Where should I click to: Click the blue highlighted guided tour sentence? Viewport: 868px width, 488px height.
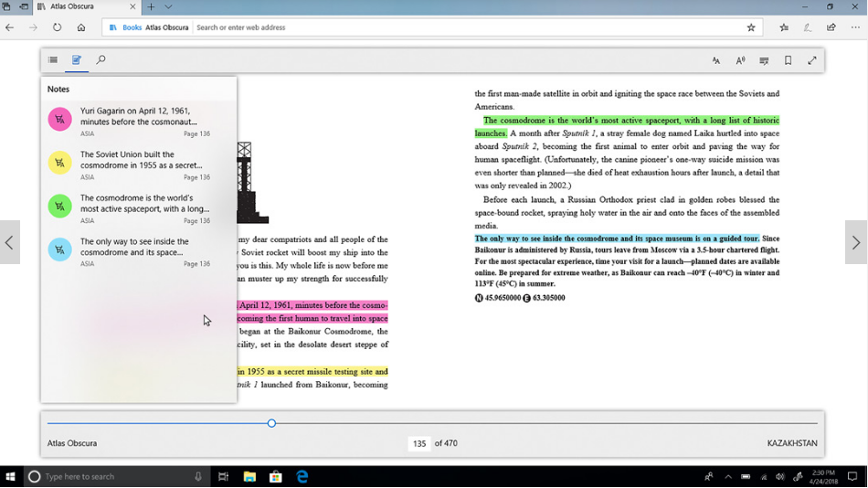(617, 239)
